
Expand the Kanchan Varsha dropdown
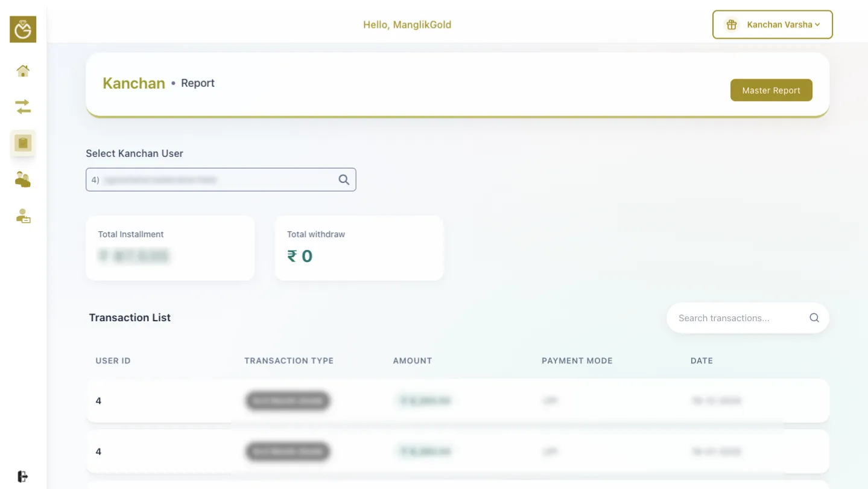(783, 25)
